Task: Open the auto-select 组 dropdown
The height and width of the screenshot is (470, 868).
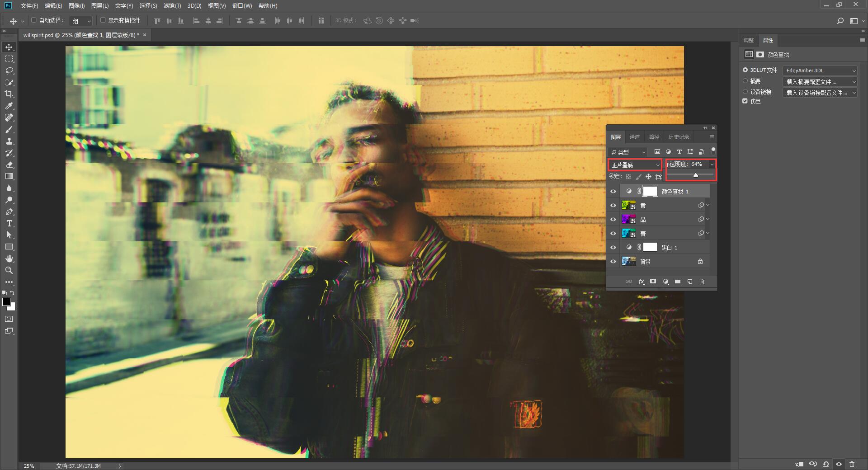Action: pos(80,21)
